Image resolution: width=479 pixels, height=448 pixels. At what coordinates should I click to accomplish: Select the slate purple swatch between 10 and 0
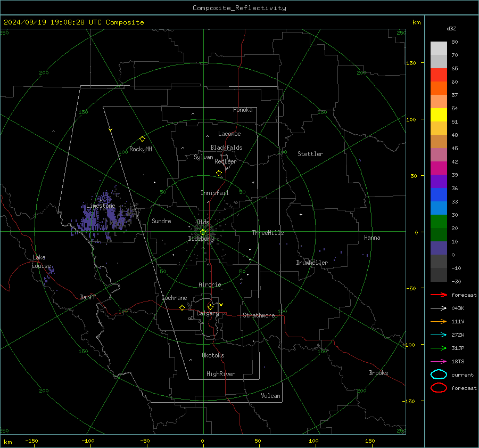click(439, 248)
